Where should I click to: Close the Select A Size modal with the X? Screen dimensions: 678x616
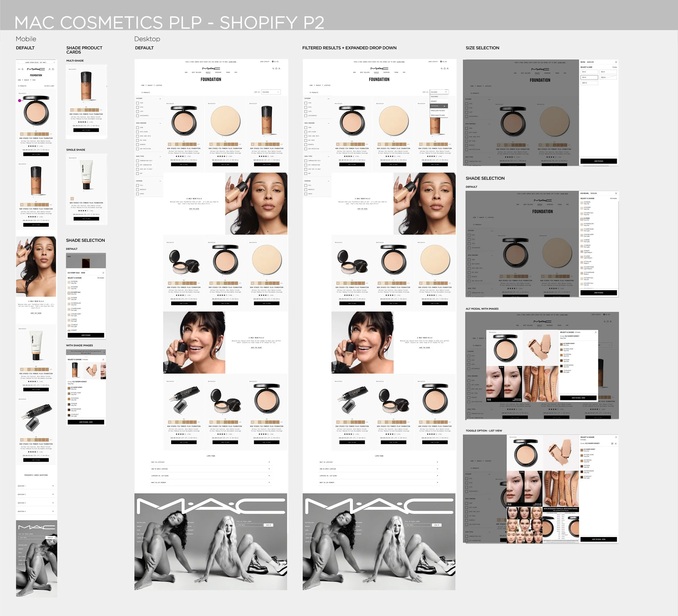[x=616, y=62]
